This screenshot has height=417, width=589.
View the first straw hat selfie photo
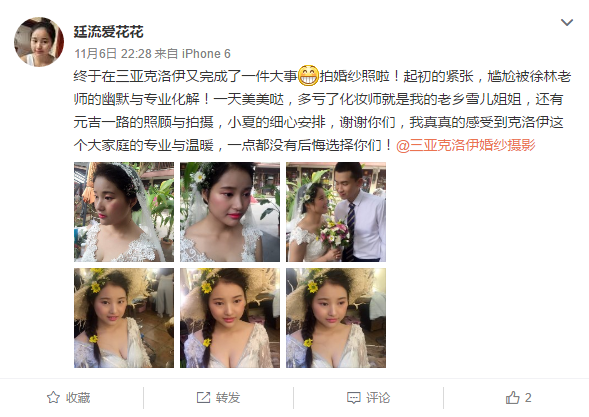point(124,318)
